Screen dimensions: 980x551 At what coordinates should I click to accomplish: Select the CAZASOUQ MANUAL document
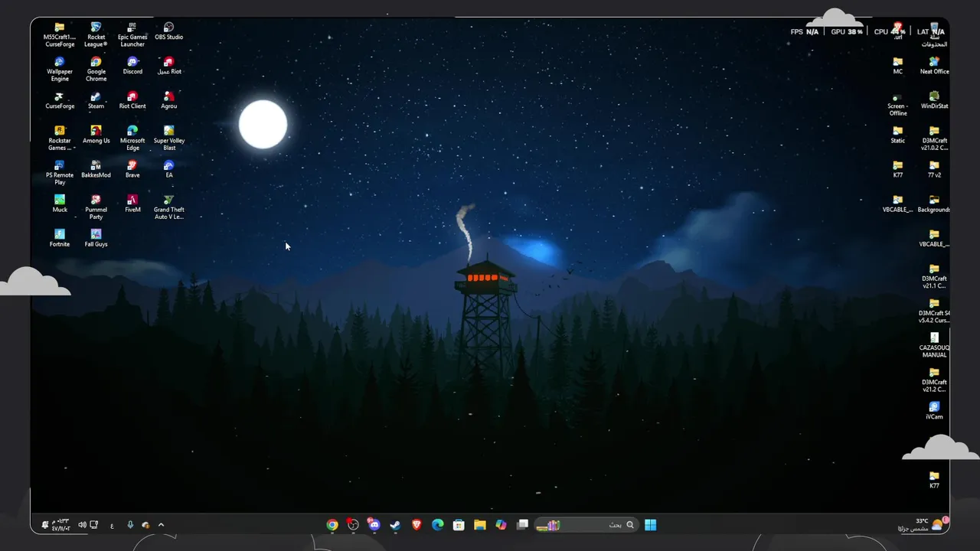click(x=934, y=345)
